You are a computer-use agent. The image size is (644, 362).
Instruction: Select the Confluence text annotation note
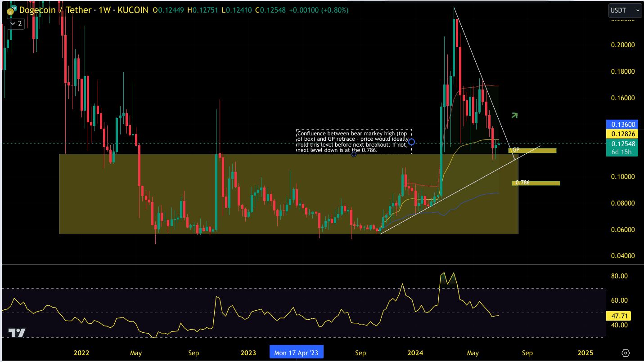[354, 142]
